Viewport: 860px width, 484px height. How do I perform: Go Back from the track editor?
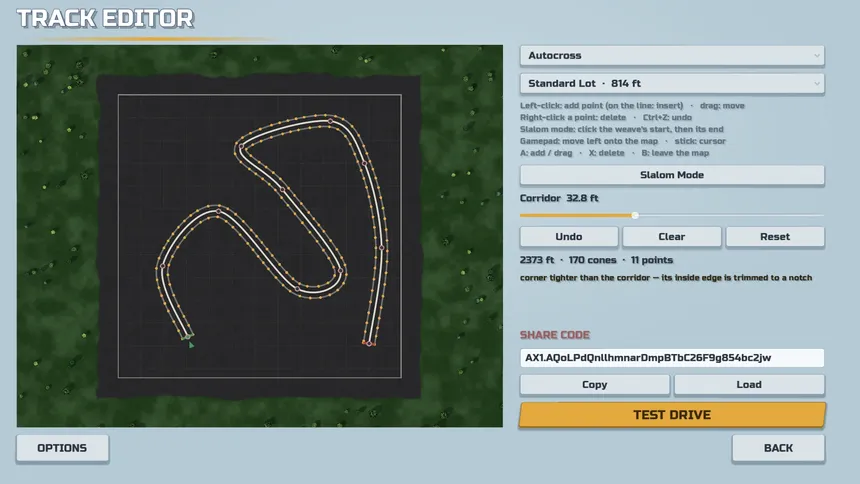tap(778, 448)
